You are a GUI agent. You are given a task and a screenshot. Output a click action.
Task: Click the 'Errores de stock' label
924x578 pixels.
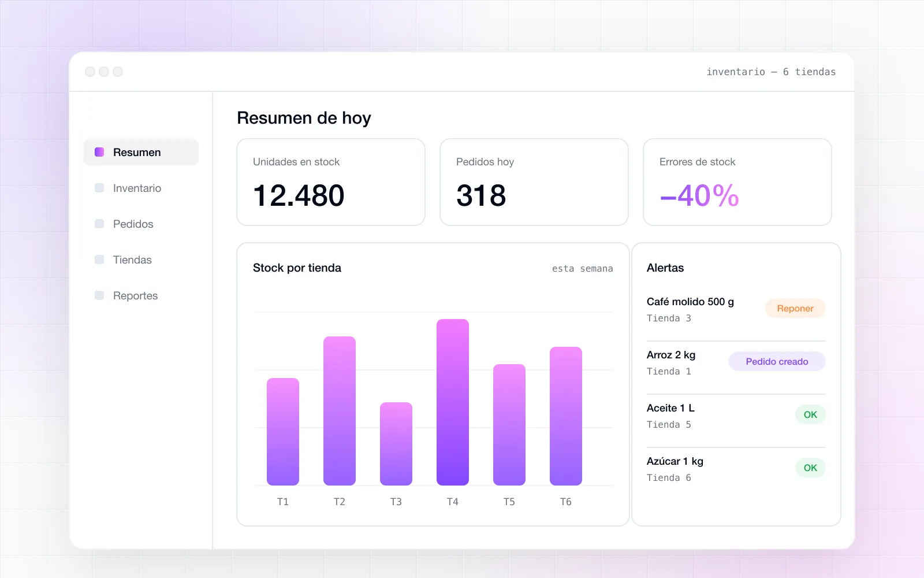[697, 162]
